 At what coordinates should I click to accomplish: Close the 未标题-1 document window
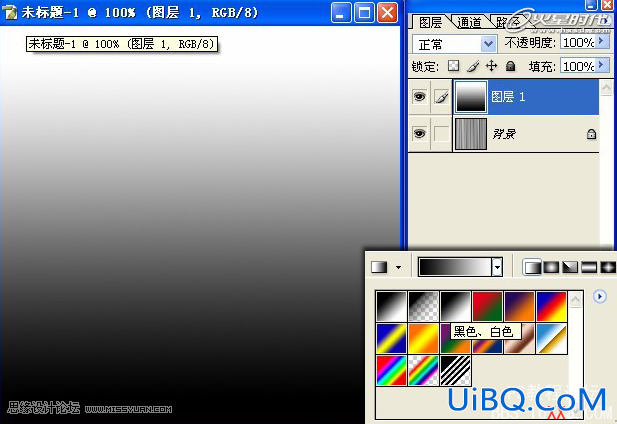[x=388, y=13]
